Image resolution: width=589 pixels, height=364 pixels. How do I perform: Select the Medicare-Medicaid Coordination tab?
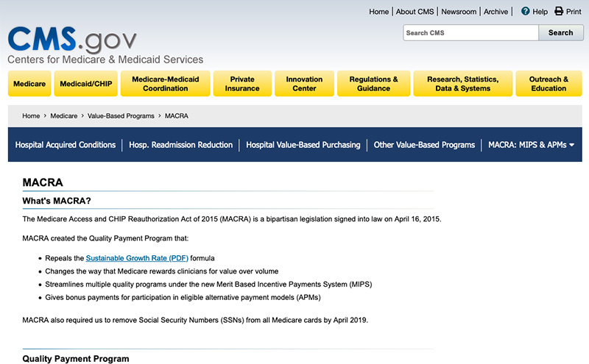click(x=166, y=84)
